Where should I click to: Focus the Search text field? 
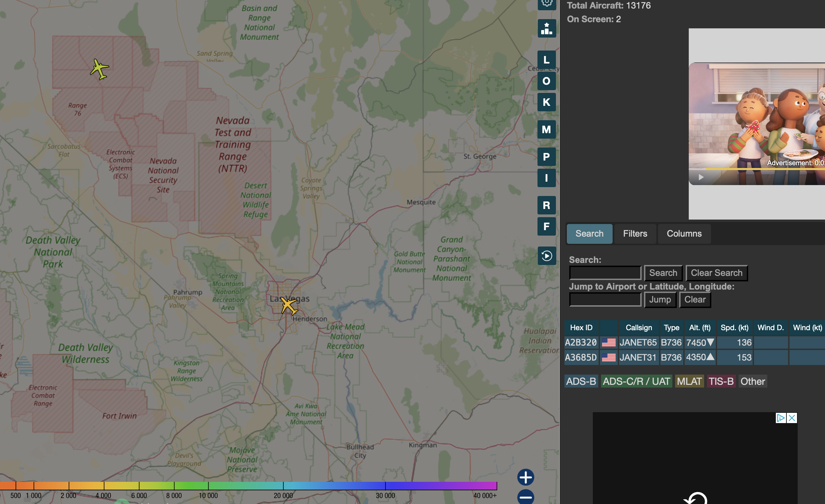pyautogui.click(x=605, y=273)
